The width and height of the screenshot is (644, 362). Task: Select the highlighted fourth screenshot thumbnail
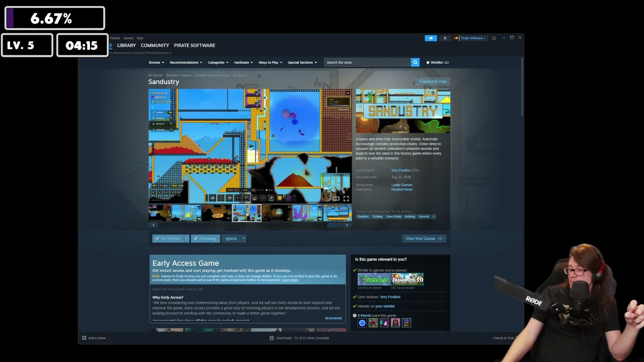coord(247,213)
